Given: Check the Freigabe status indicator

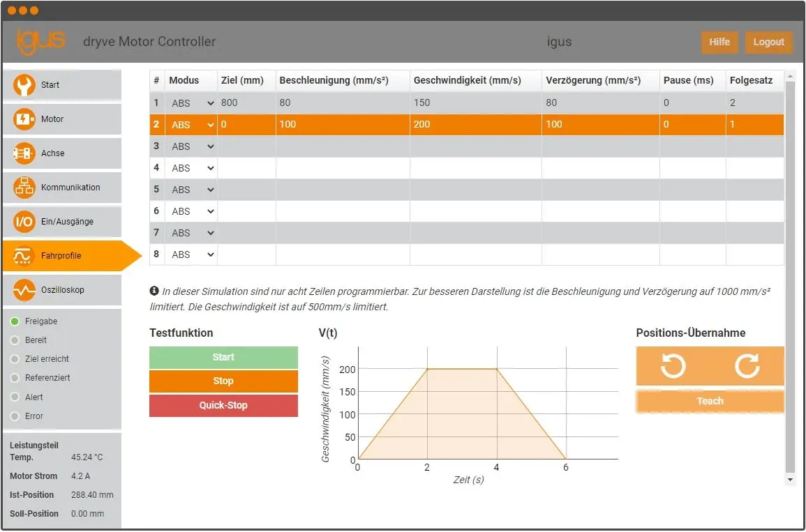Looking at the screenshot, I should [15, 321].
